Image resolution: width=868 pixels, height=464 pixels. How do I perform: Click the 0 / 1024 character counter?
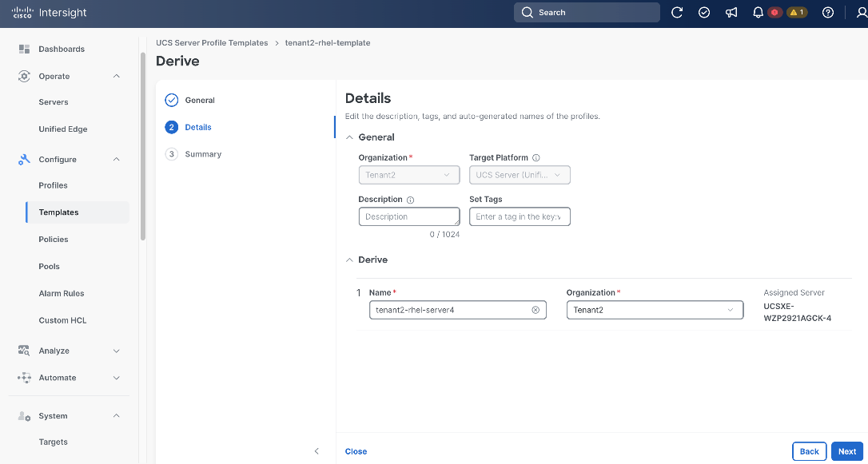pos(444,235)
